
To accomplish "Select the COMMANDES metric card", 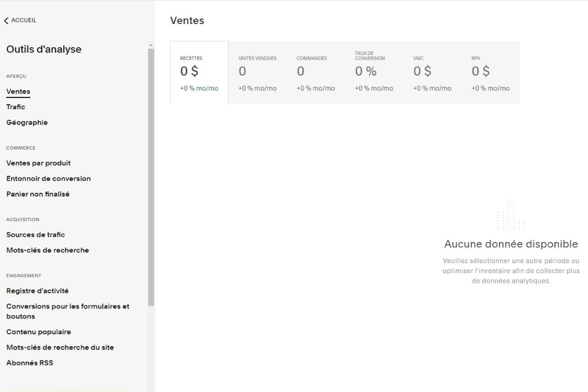I will click(x=316, y=72).
